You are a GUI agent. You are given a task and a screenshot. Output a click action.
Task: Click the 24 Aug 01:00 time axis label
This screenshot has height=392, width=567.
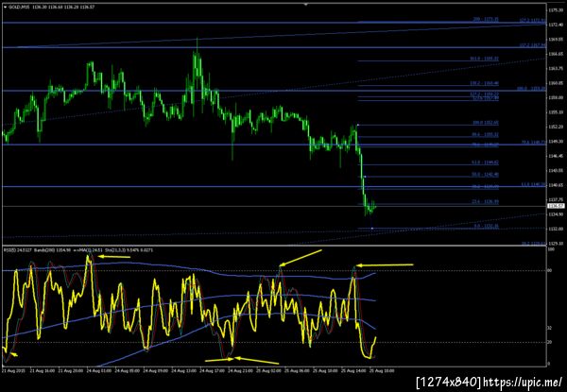[x=97, y=371]
